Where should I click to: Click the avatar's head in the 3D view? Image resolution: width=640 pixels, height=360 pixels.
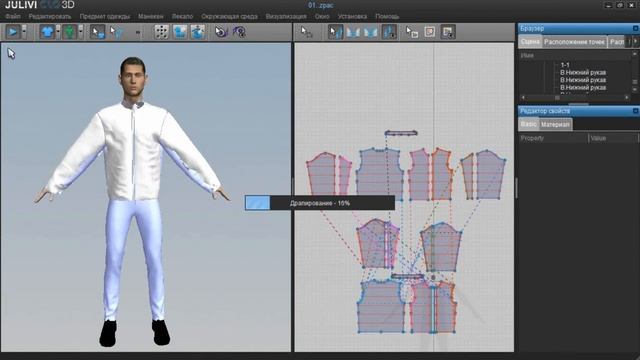[133, 76]
